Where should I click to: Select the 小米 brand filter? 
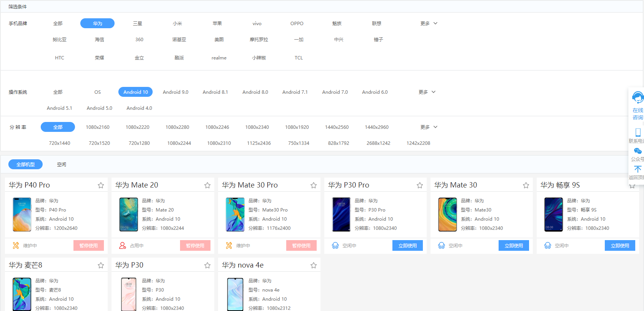(177, 23)
